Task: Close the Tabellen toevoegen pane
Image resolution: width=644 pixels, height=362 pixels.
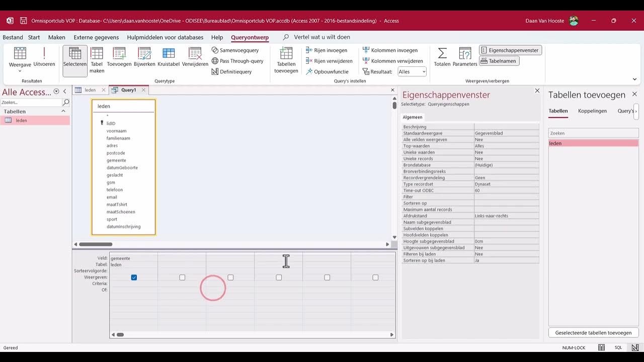Action: pos(634,94)
